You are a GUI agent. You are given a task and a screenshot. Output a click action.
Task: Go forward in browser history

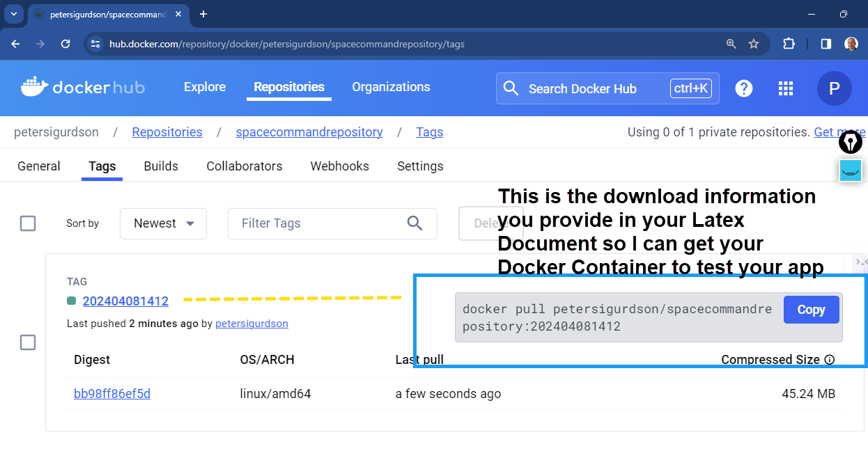pyautogui.click(x=40, y=44)
